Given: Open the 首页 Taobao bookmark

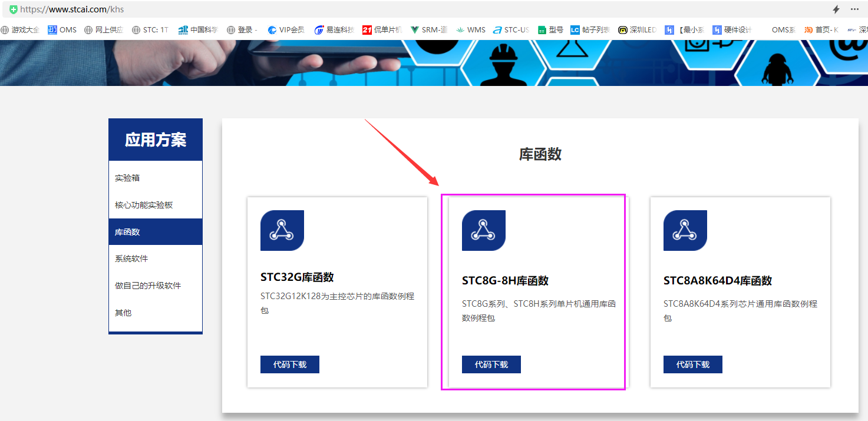Looking at the screenshot, I should pos(821,30).
